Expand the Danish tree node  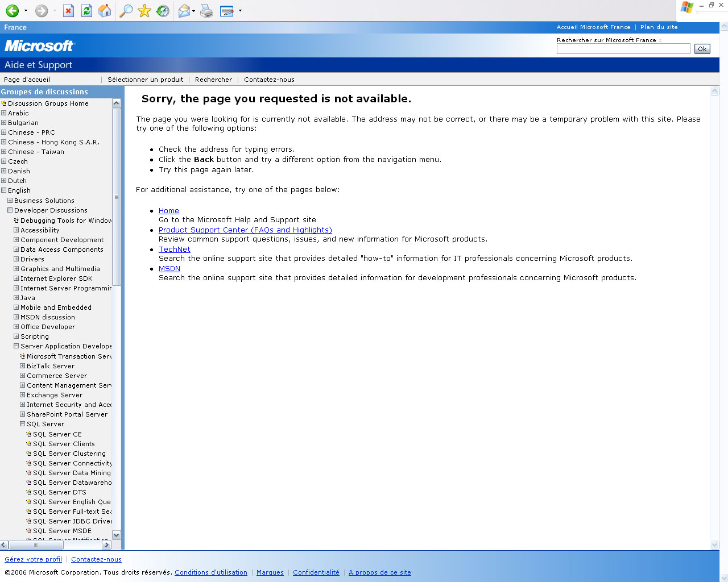3,171
